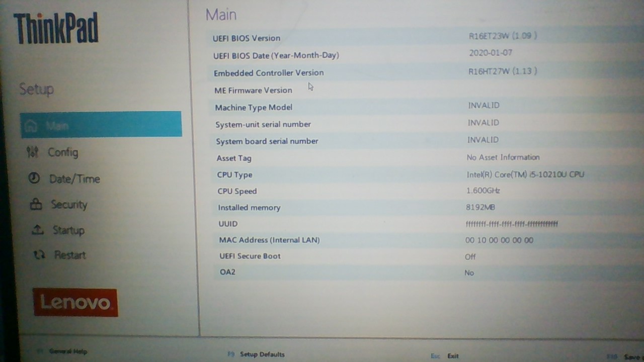The height and width of the screenshot is (362, 644).
Task: Select the Installed memory label
Action: pos(249,208)
